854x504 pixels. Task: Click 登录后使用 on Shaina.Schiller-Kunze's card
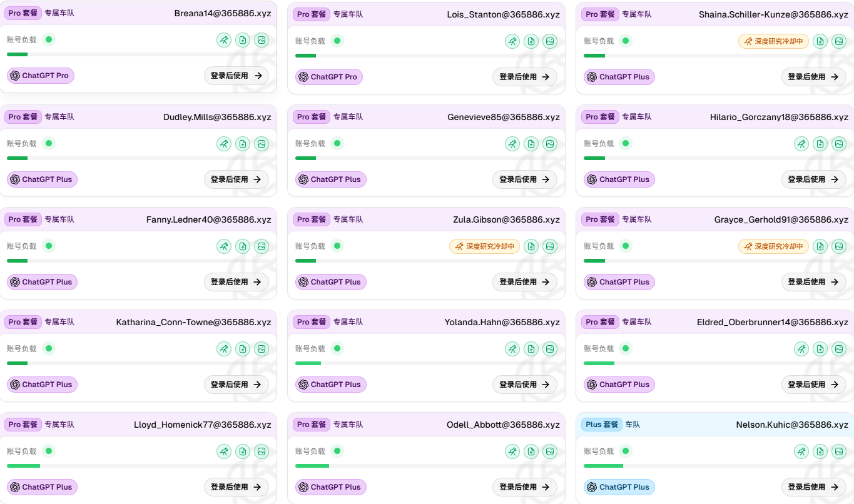tap(814, 77)
